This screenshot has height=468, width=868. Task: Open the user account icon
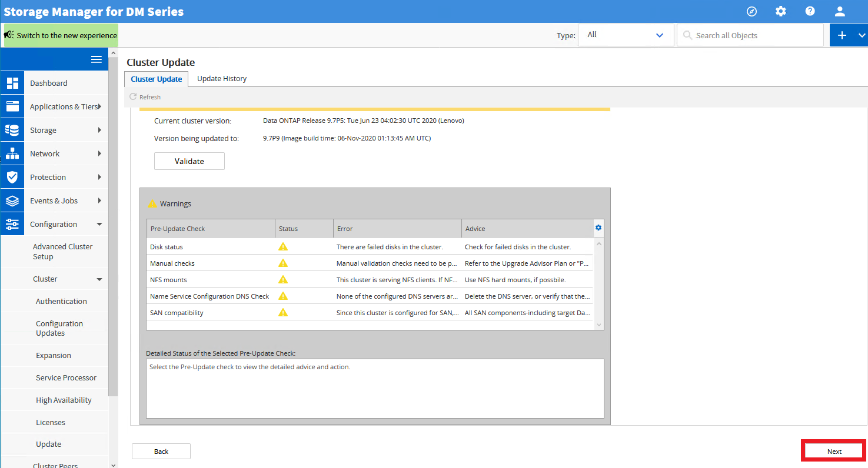840,11
